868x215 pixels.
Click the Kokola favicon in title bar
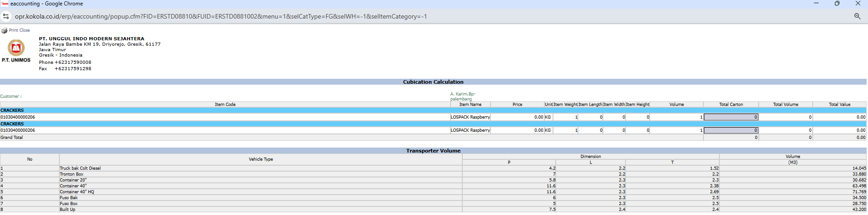pyautogui.click(x=5, y=4)
